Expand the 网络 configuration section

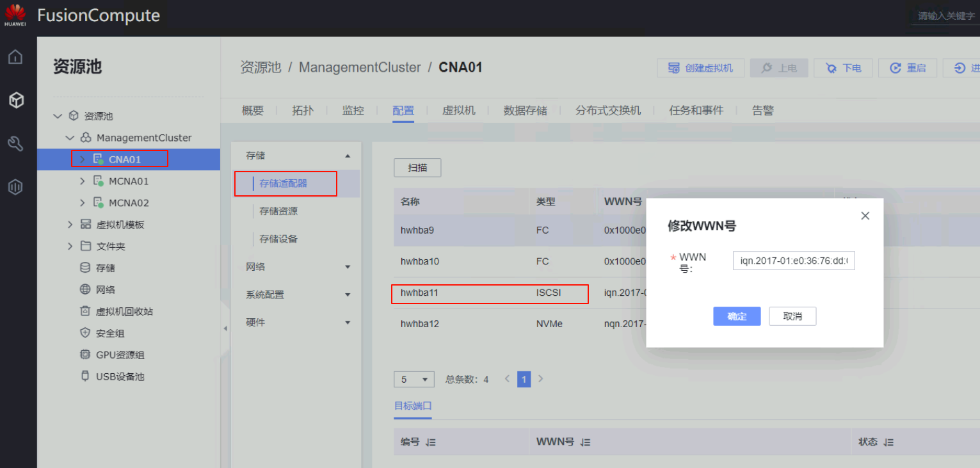click(348, 267)
